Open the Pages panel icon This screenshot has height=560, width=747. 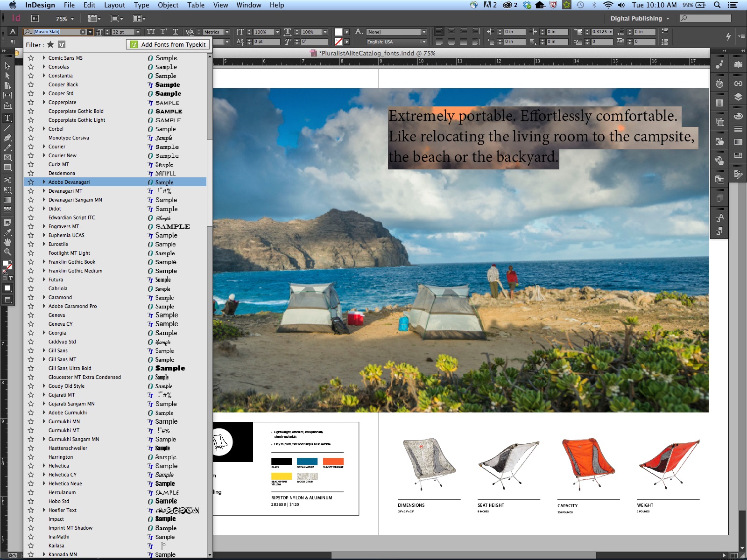[738, 65]
